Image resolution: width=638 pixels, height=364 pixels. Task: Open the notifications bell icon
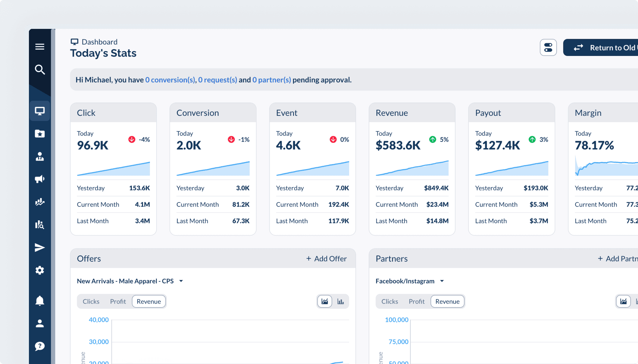(x=40, y=301)
